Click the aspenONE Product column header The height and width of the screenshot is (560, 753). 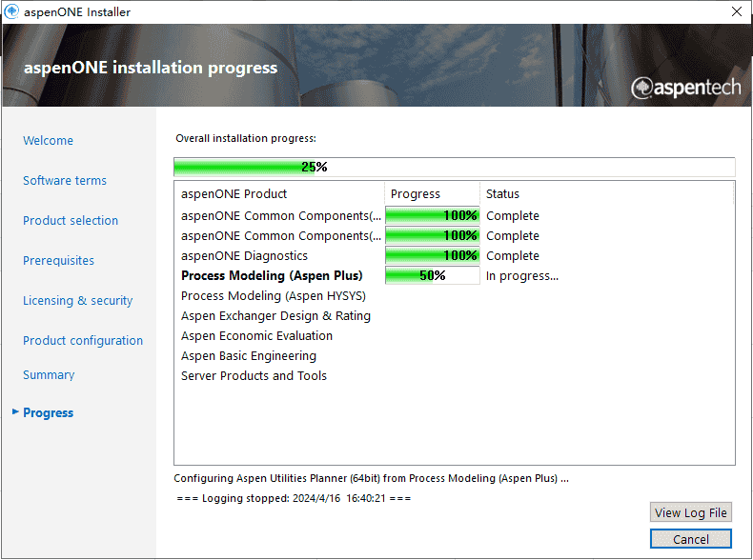pos(234,194)
